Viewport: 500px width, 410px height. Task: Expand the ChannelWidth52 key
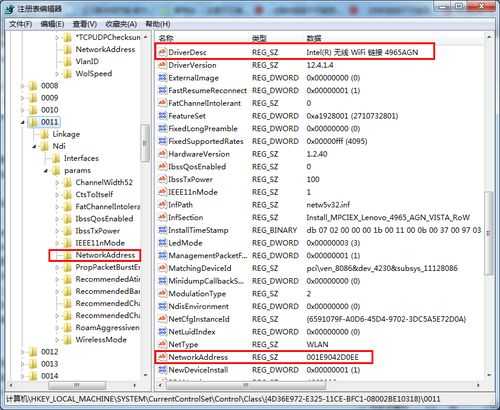pos(57,183)
